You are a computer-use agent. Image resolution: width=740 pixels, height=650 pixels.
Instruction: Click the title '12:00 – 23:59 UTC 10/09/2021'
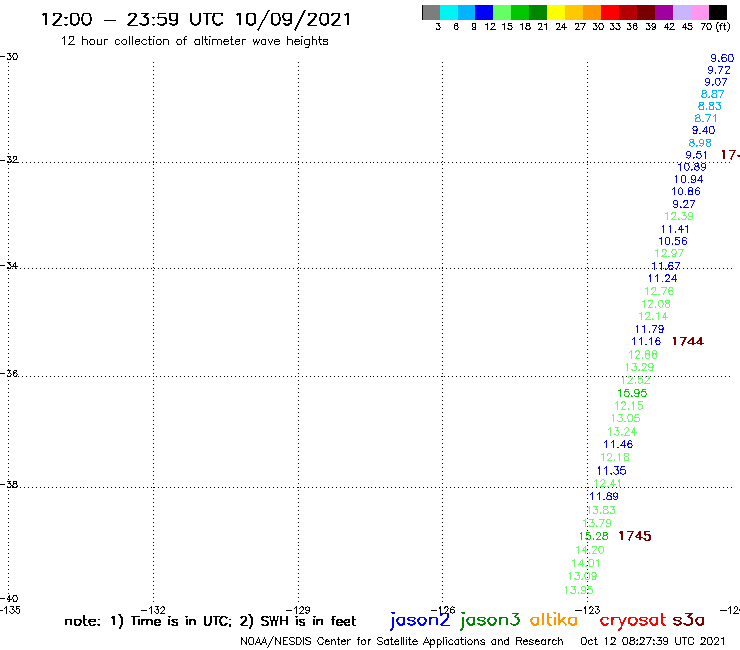coord(196,19)
